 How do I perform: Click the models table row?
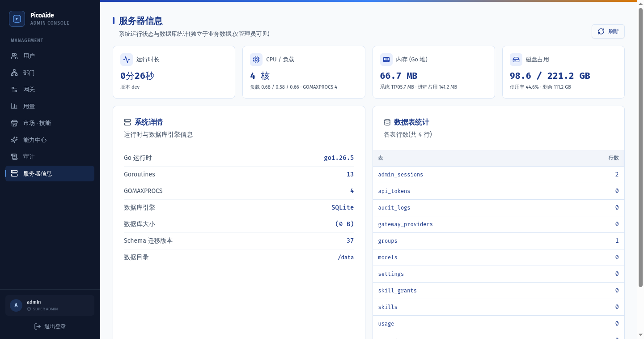(x=499, y=257)
